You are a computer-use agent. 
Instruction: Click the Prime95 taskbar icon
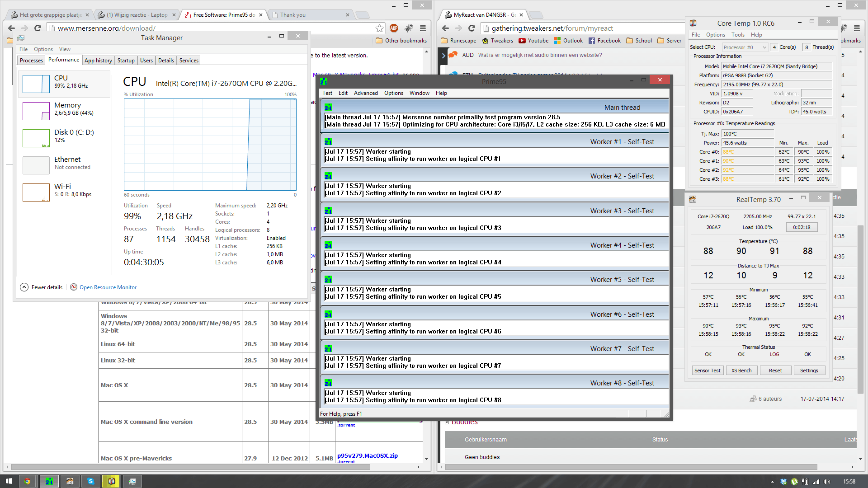click(49, 481)
